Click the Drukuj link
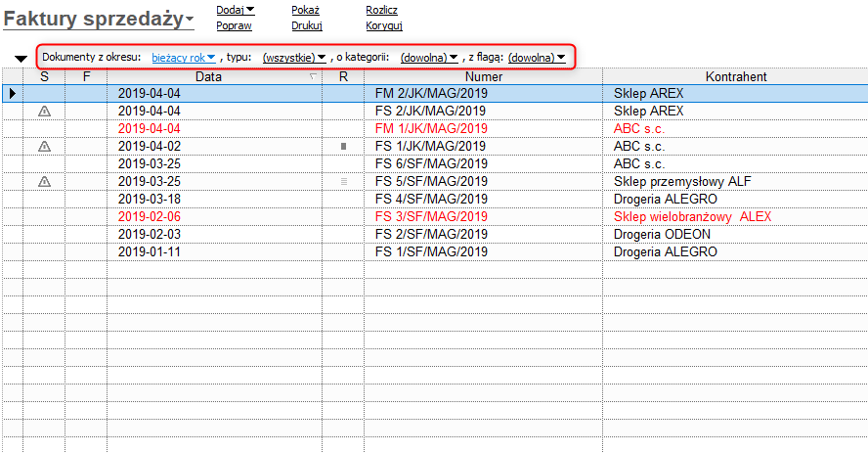Image resolution: width=868 pixels, height=453 pixels. (x=307, y=25)
